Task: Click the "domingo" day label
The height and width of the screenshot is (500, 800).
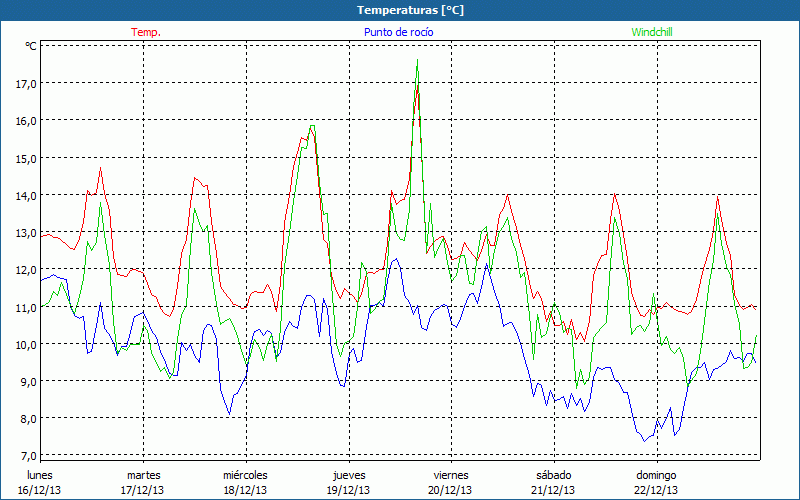Action: pos(656,475)
